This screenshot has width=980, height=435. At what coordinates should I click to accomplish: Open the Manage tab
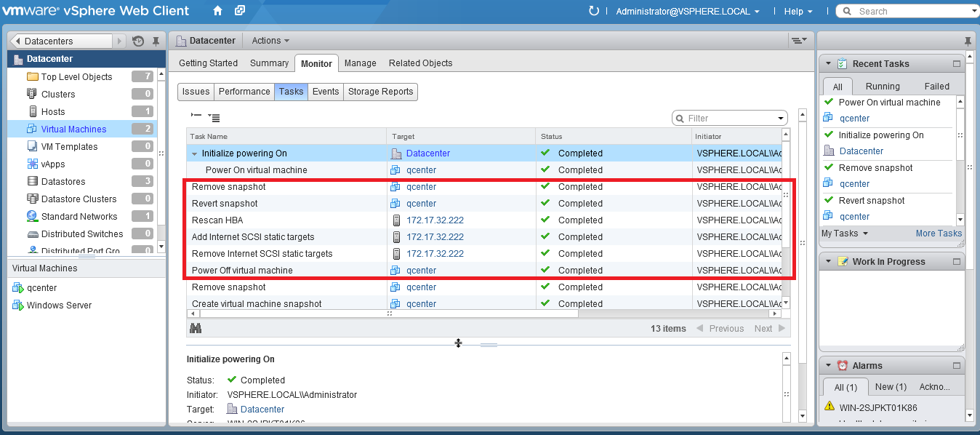point(360,63)
